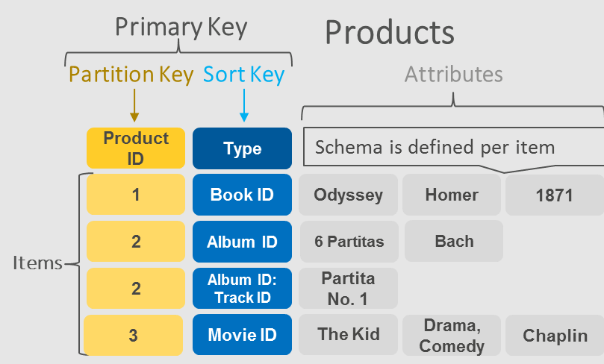The image size is (604, 364).
Task: Select the dark blue Type header box
Action: [x=243, y=148]
